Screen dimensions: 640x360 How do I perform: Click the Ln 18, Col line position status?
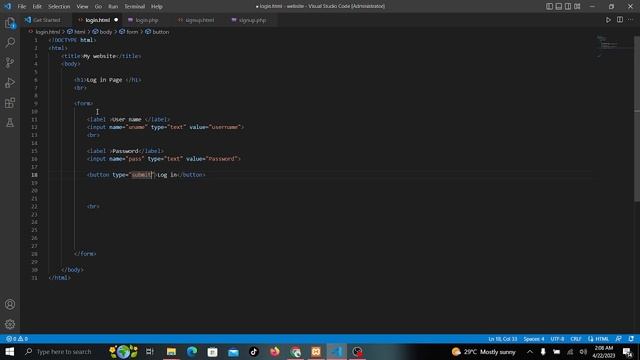[x=502, y=339]
